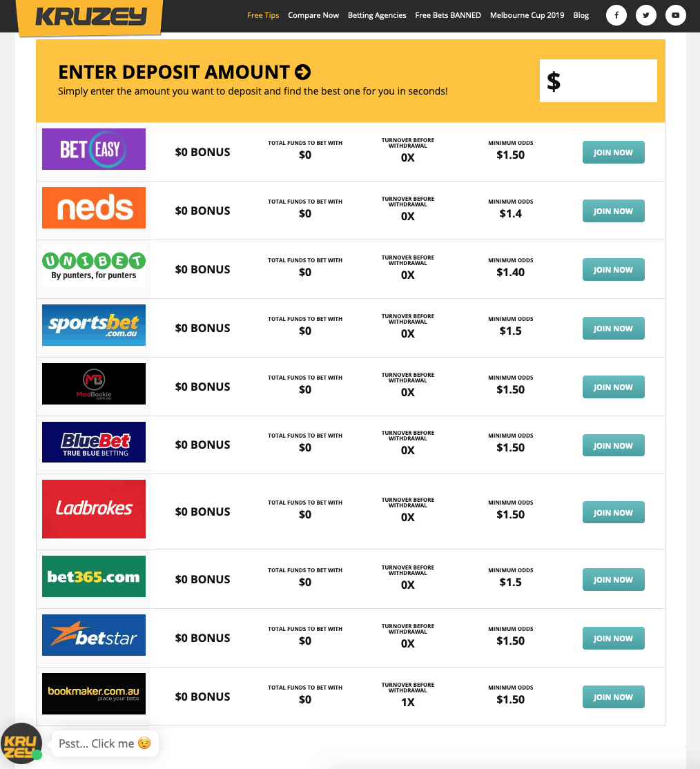Visit Melbourne Cup 2019 page
The height and width of the screenshot is (769, 700).
(527, 15)
